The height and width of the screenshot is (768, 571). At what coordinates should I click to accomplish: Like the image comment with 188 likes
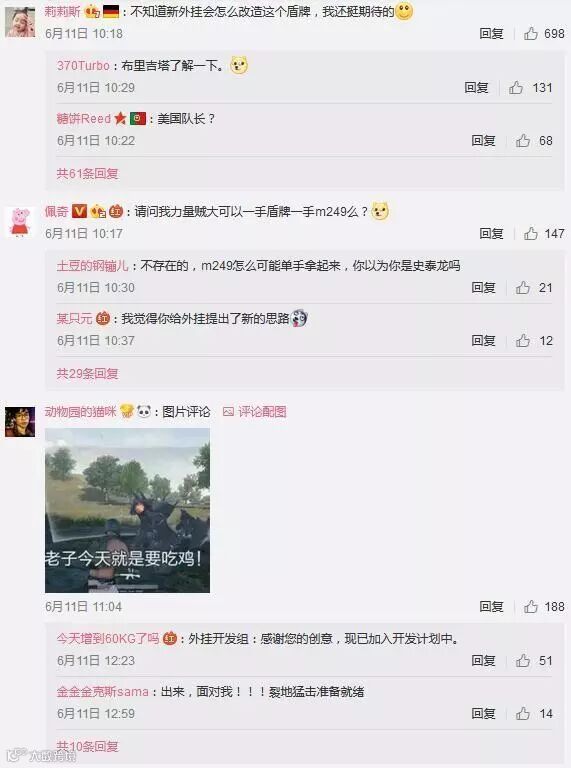click(531, 607)
